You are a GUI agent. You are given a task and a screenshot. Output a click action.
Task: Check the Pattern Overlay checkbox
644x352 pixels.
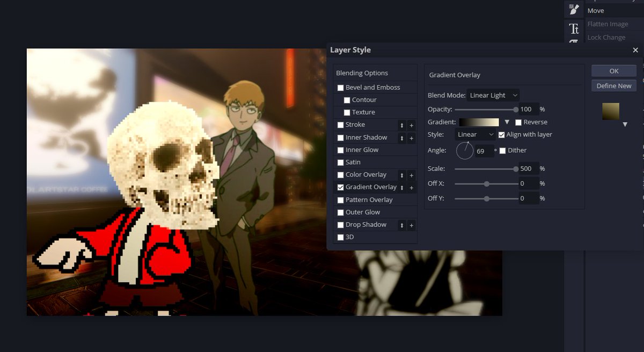[x=340, y=200]
